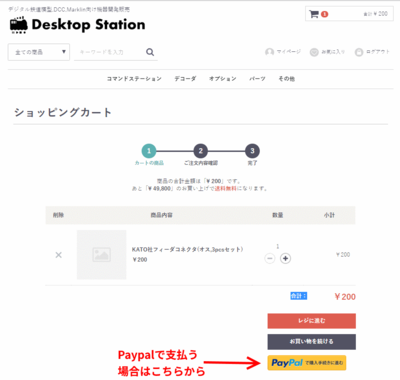Open the shopping cart icon in header
The width and height of the screenshot is (400, 380).
[314, 14]
